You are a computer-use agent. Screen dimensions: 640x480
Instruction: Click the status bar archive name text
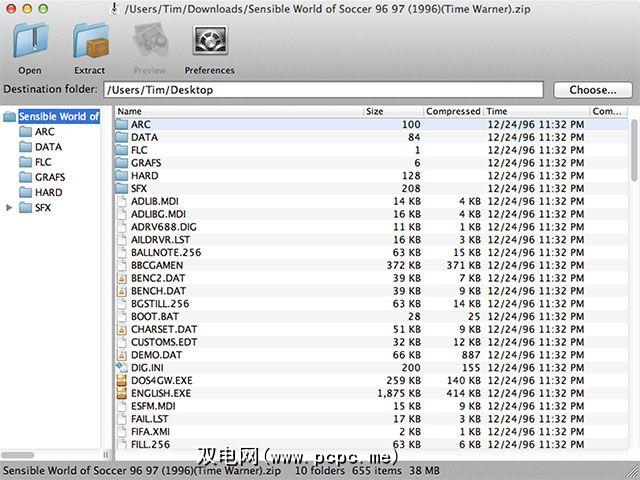point(142,471)
